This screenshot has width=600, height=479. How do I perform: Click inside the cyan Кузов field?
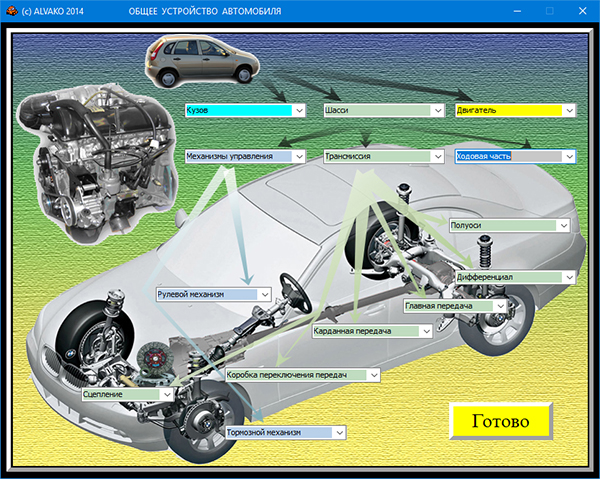coord(239,111)
